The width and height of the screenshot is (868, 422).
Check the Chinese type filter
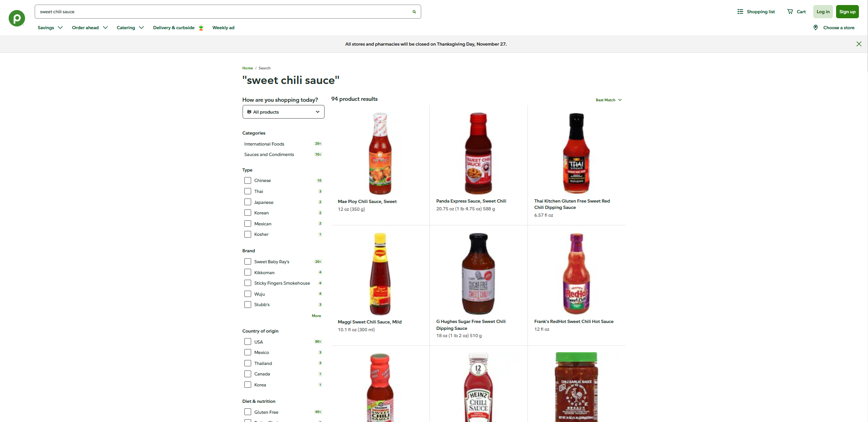(248, 181)
